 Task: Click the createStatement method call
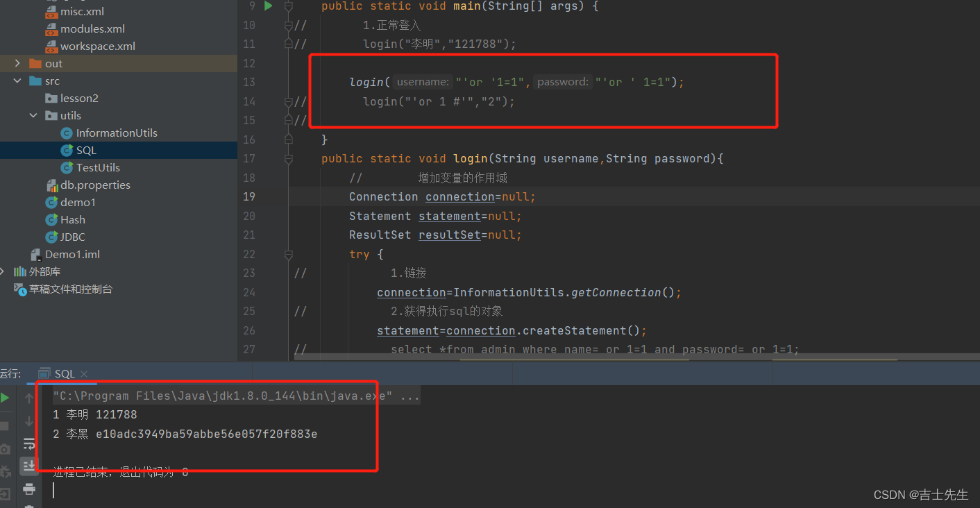(x=577, y=330)
